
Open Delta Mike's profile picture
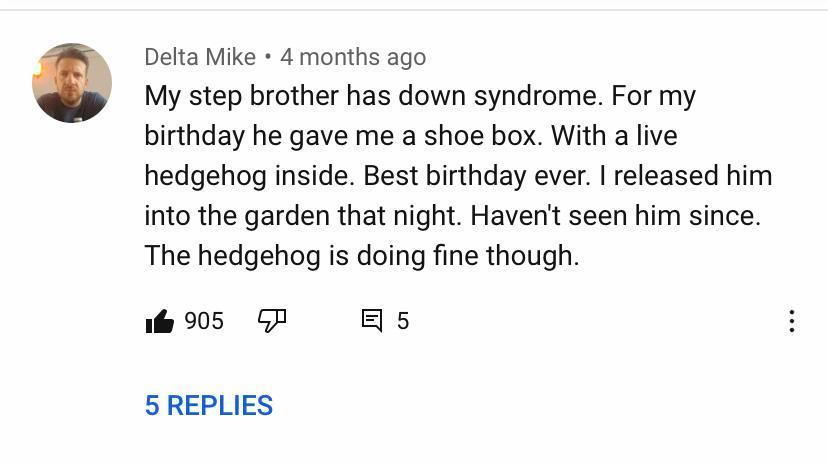click(72, 83)
